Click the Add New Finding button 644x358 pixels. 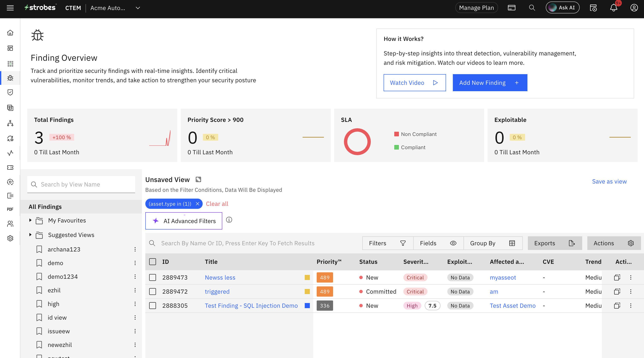pyautogui.click(x=490, y=83)
